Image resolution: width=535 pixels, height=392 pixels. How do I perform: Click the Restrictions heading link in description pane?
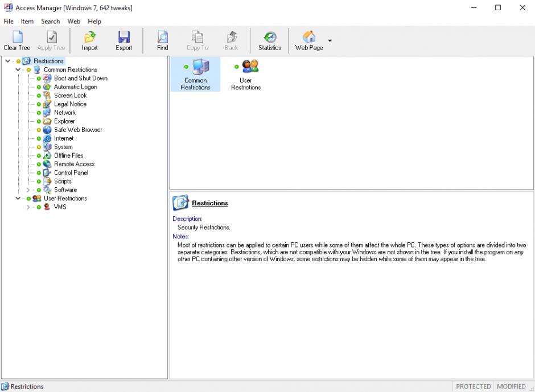[210, 203]
